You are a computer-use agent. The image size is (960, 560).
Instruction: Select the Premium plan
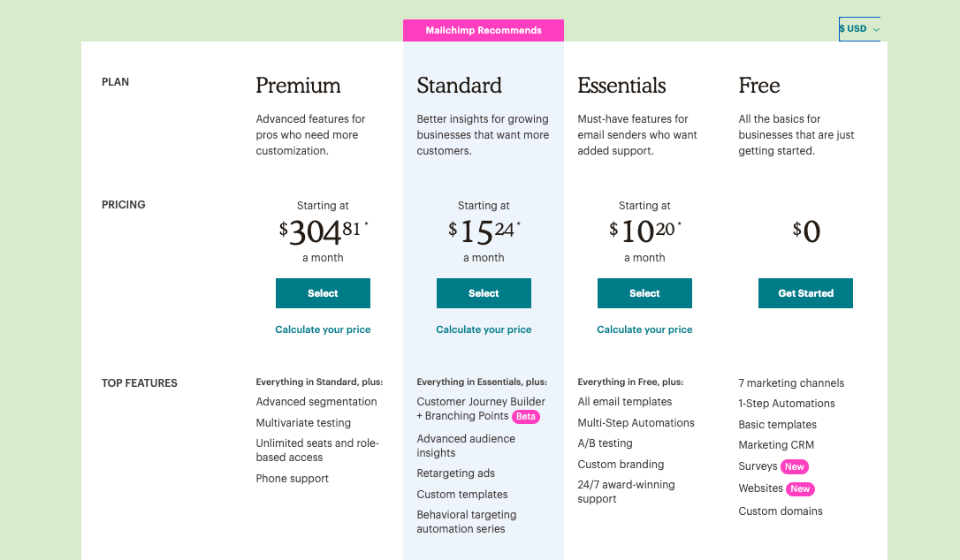[x=323, y=293]
